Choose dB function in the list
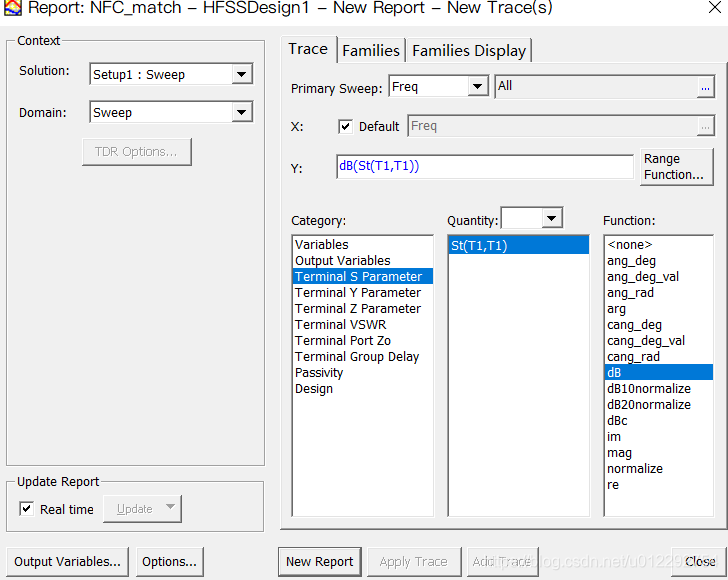This screenshot has width=728, height=580. pos(659,372)
